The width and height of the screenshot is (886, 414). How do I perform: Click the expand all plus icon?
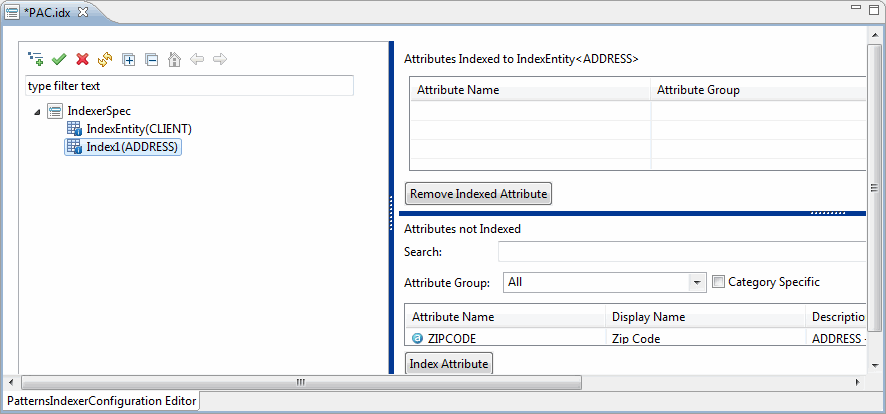(129, 59)
